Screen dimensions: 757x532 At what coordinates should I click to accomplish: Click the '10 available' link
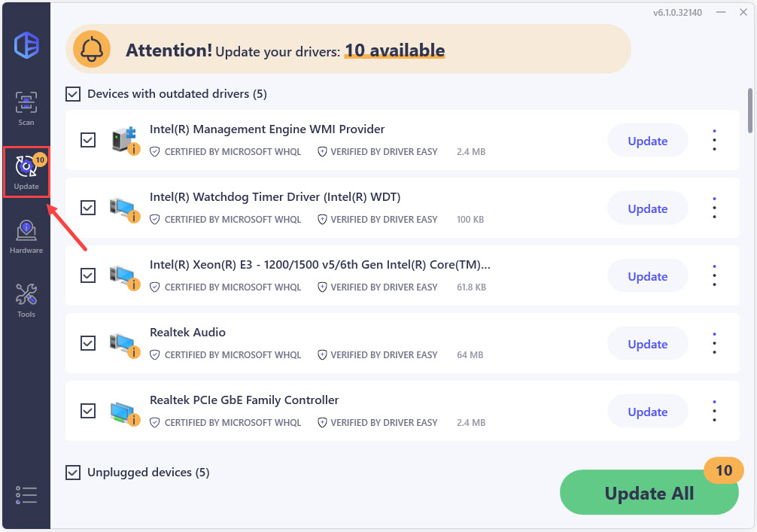coord(394,50)
